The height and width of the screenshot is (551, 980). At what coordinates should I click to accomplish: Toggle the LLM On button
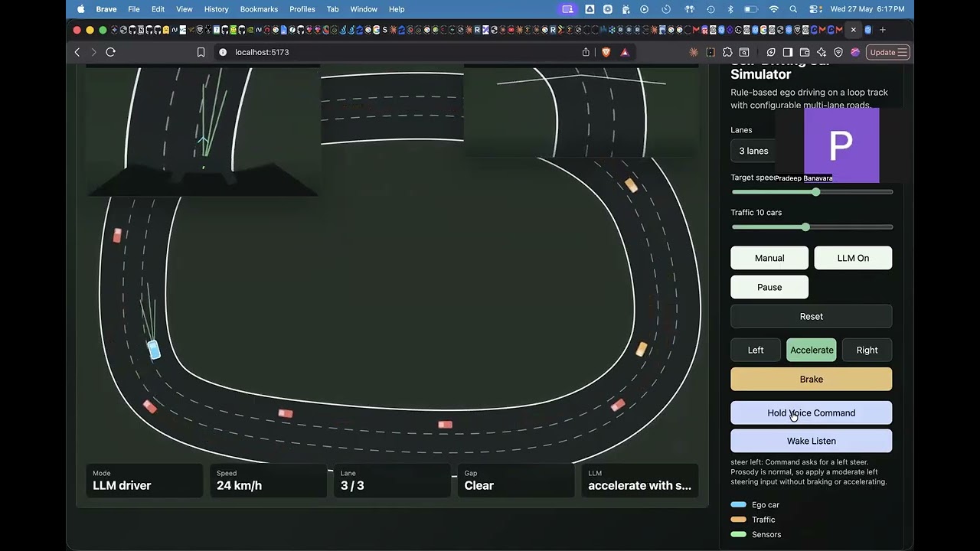coord(853,258)
